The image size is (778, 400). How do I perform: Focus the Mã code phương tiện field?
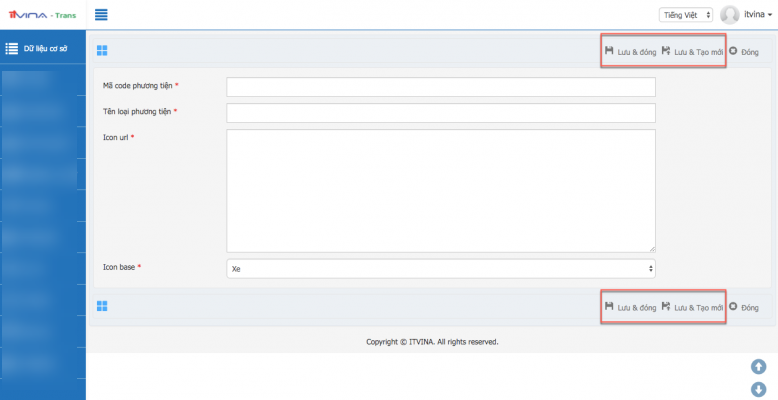[x=441, y=87]
